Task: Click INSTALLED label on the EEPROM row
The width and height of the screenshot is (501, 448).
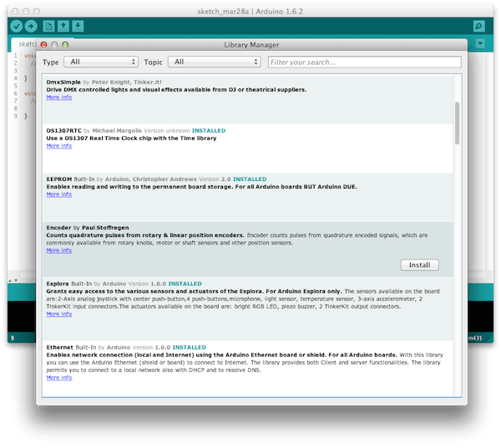Action: click(x=250, y=179)
